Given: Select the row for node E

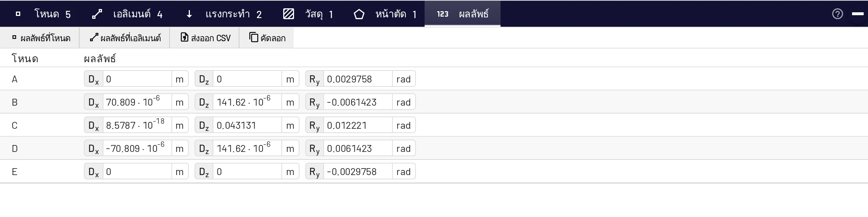Looking at the screenshot, I should [x=434, y=171].
